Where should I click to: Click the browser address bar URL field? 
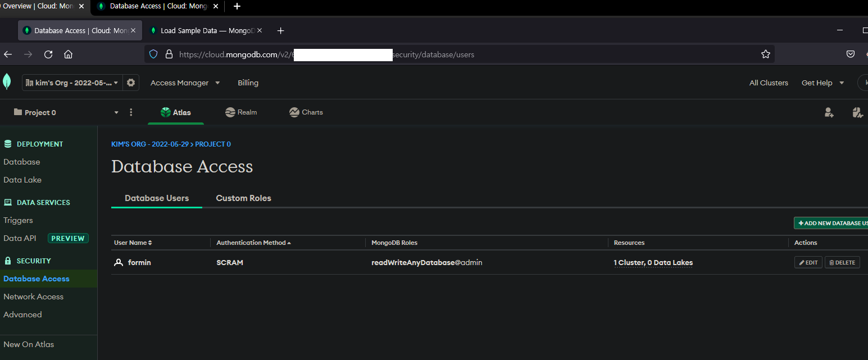461,54
